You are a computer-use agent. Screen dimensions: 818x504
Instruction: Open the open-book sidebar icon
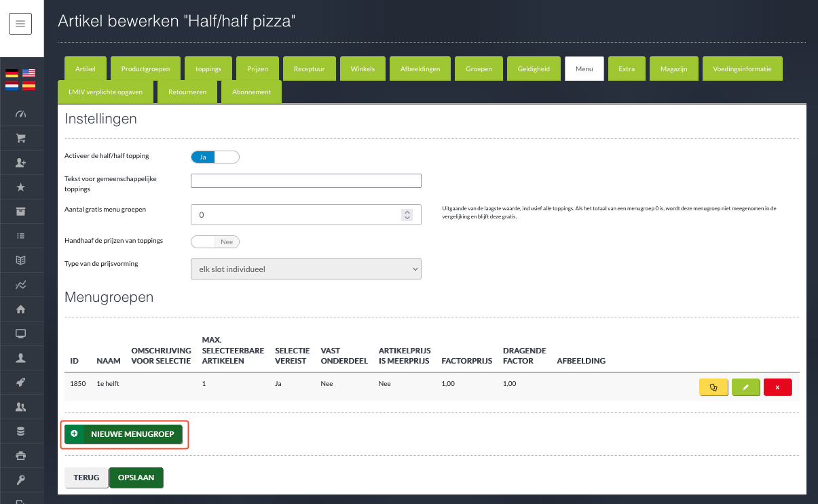click(20, 260)
